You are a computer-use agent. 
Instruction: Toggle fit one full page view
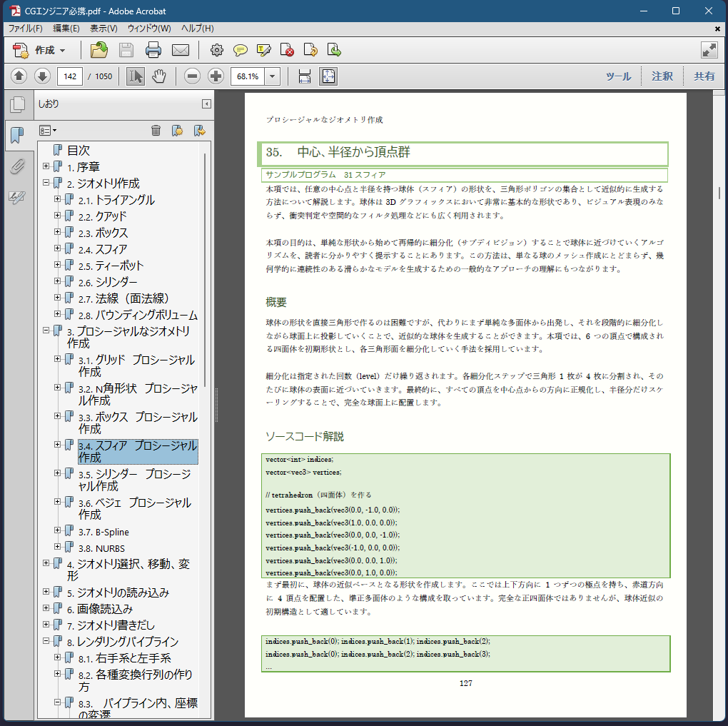pyautogui.click(x=328, y=76)
